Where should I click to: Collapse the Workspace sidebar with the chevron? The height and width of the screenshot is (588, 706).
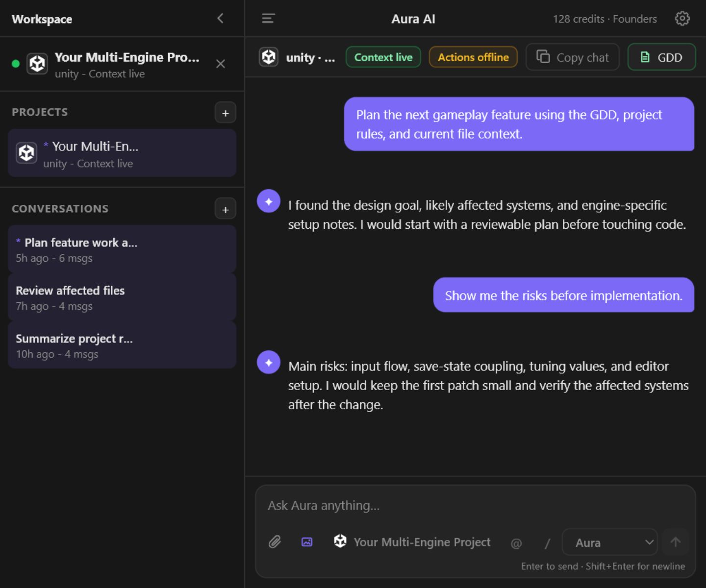coord(220,19)
